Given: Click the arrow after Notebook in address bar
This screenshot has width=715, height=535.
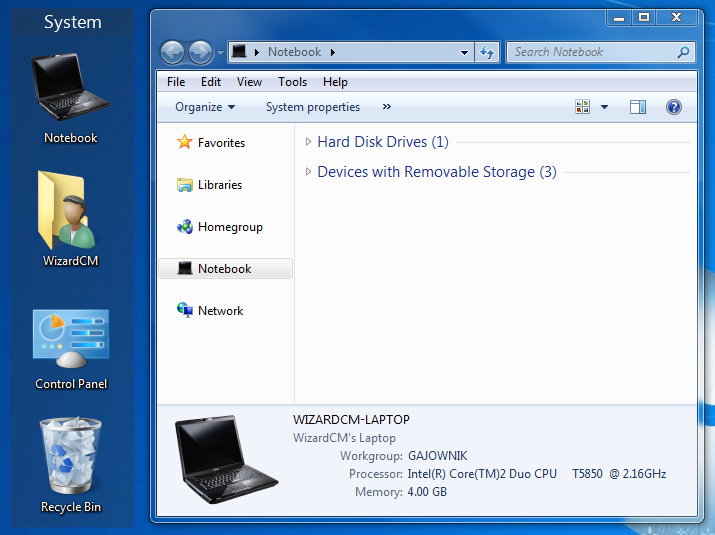Looking at the screenshot, I should [x=333, y=52].
